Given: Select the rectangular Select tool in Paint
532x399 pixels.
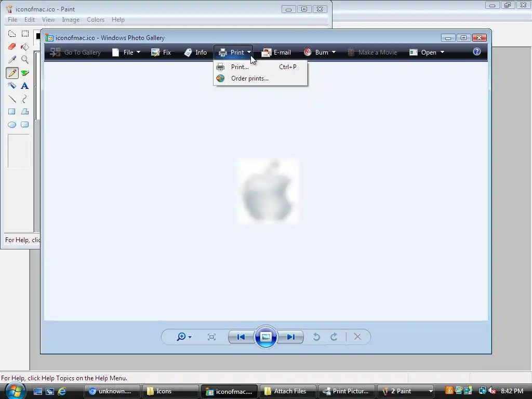Looking at the screenshot, I should click(25, 34).
